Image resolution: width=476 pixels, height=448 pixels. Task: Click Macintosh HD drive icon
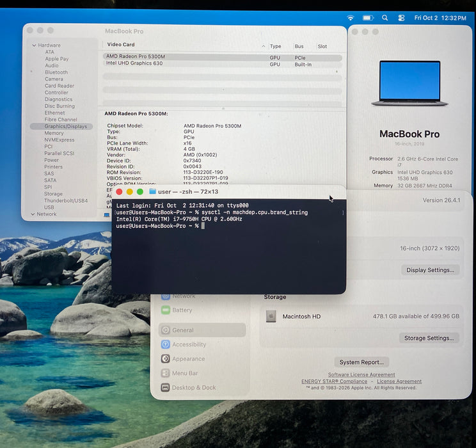(271, 316)
